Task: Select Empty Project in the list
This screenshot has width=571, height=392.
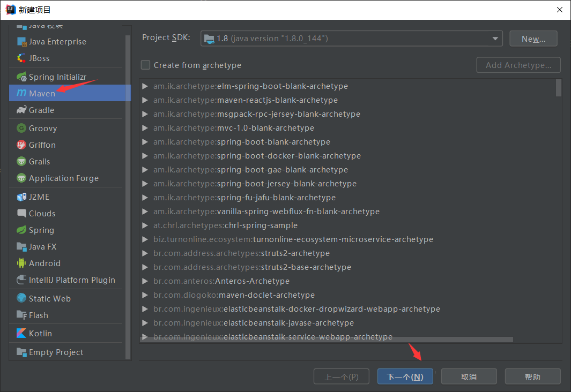Action: tap(56, 352)
